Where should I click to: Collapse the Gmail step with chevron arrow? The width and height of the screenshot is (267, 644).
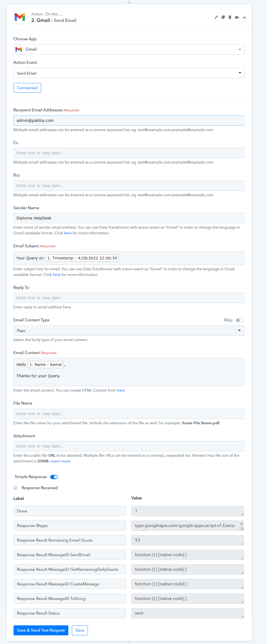244,18
